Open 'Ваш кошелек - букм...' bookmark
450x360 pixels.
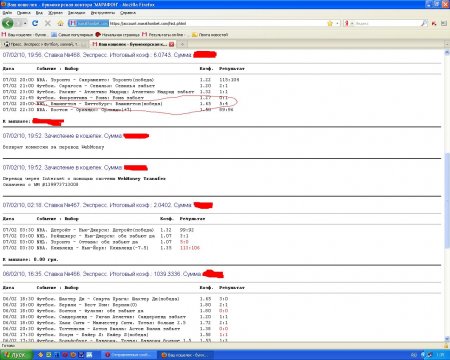click(x=24, y=34)
